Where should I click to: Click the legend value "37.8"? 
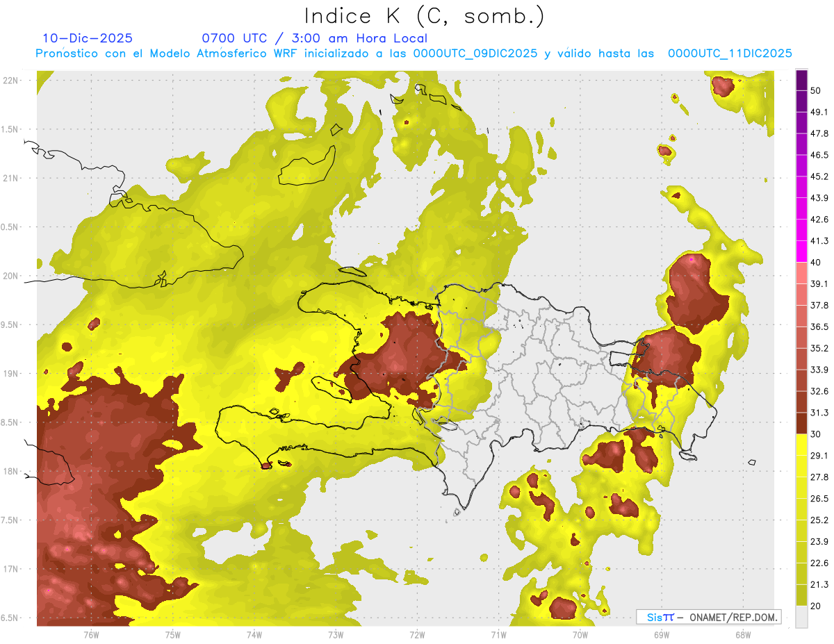tap(819, 306)
